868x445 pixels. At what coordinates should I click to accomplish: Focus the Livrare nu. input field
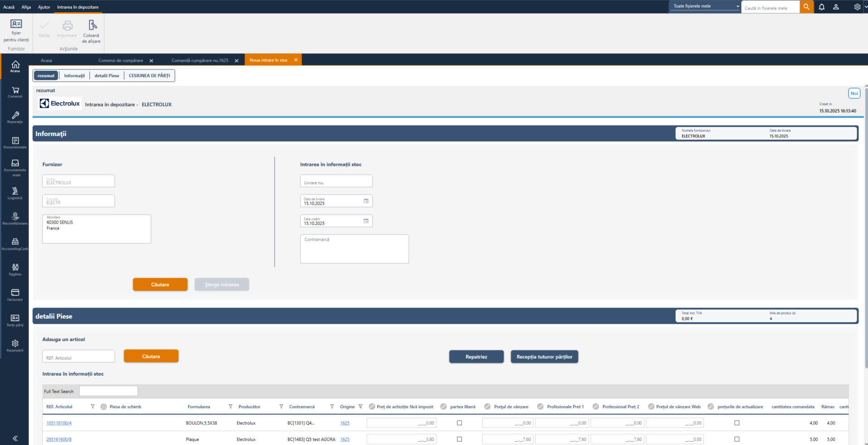click(336, 181)
